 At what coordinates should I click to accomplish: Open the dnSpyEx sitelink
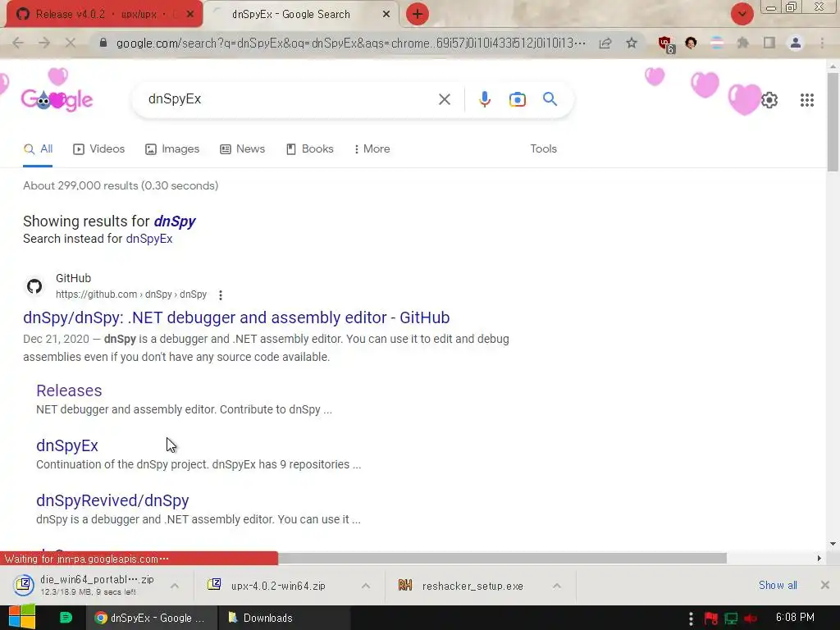pos(67,445)
